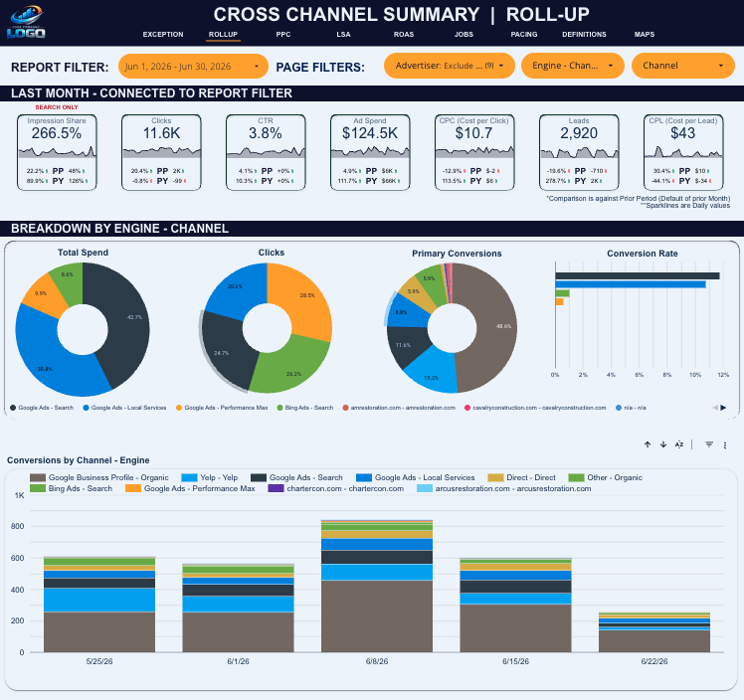The image size is (744, 700).
Task: Click arcusrestoration.com bar legend entry
Action: 504,488
